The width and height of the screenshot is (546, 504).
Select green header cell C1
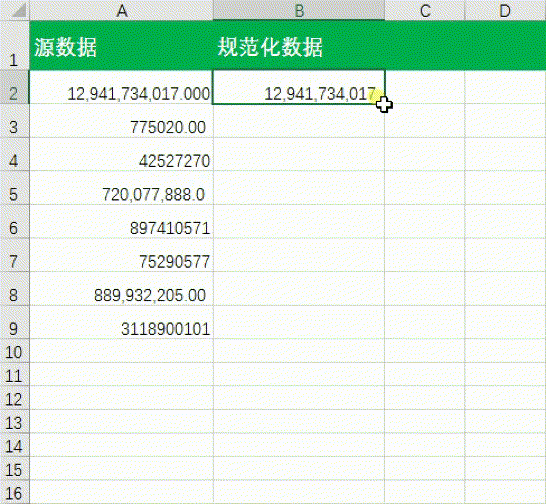click(425, 45)
